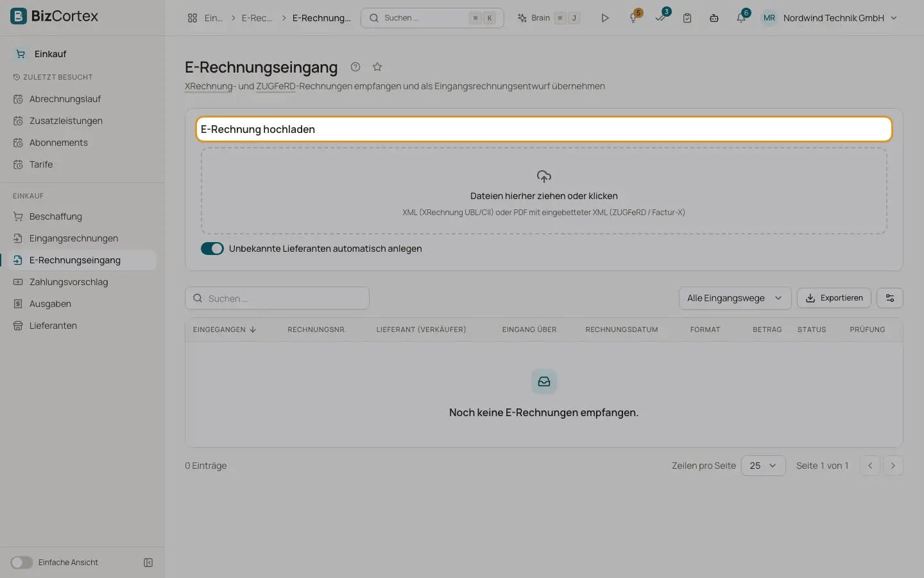This screenshot has width=924, height=578.
Task: Expand the Nordwind Technik GmbH account menu
Action: (x=840, y=18)
